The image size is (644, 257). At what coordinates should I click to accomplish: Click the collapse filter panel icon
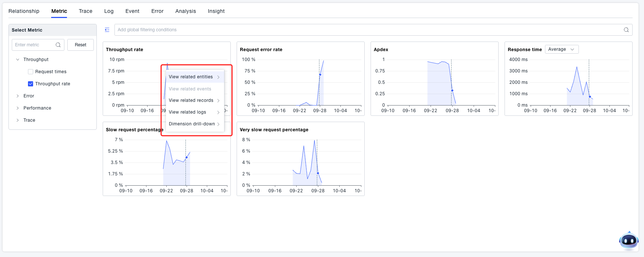(107, 30)
